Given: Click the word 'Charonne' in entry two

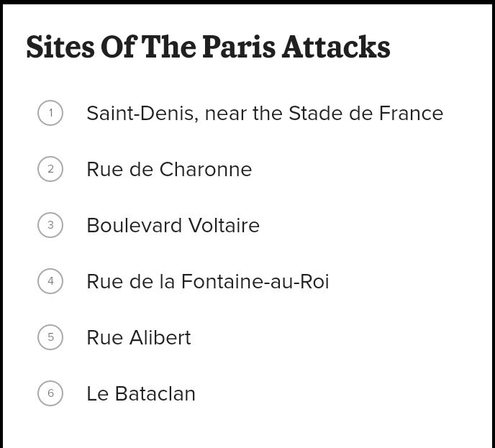Looking at the screenshot, I should pyautogui.click(x=206, y=170).
